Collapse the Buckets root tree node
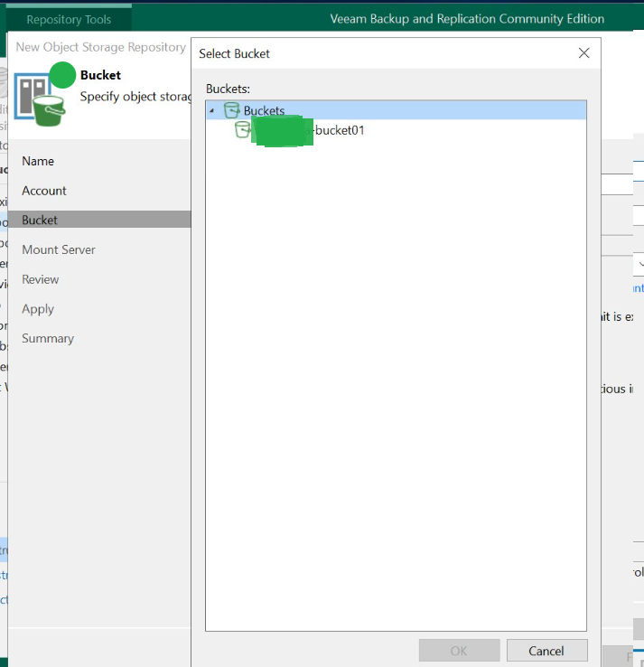Viewport: 644px width, 667px height. 211,110
